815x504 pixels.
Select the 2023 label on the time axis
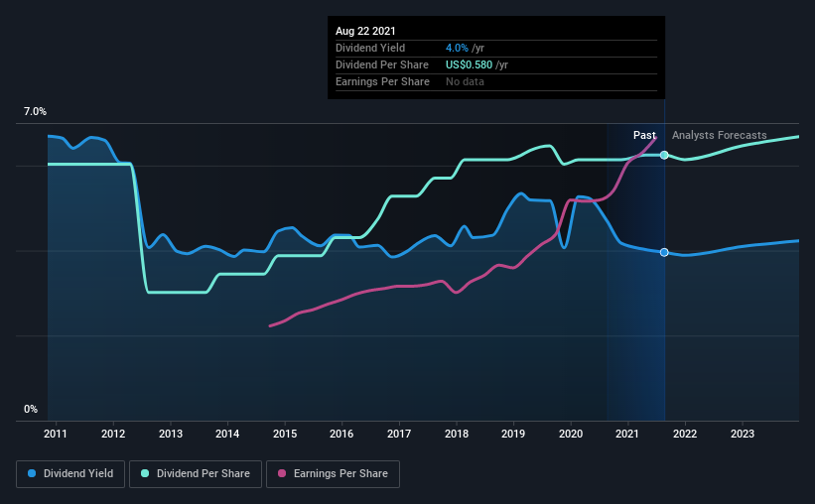pyautogui.click(x=743, y=434)
